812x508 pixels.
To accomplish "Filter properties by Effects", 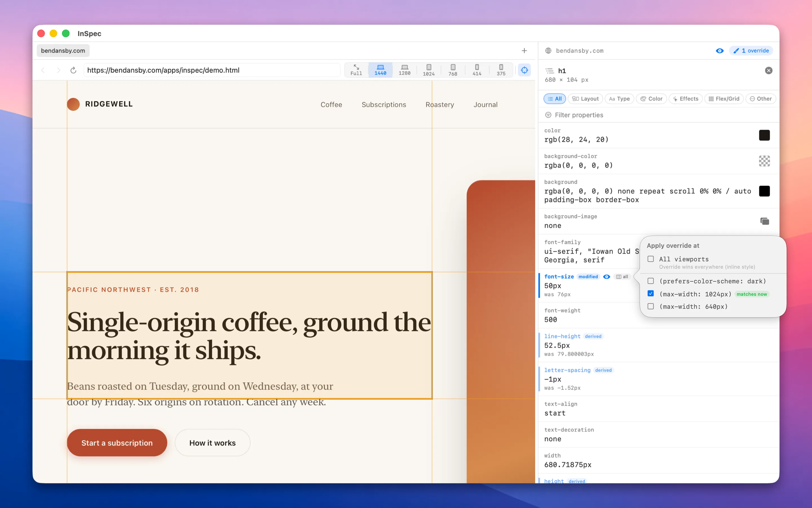I will [x=685, y=99].
